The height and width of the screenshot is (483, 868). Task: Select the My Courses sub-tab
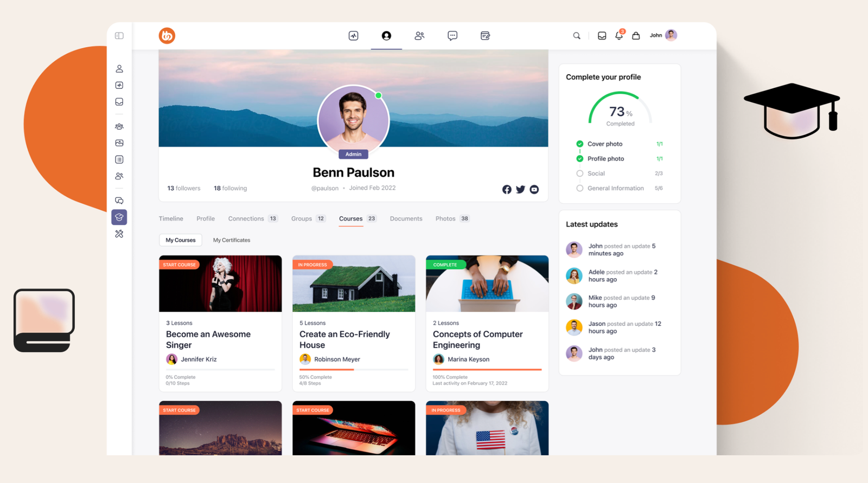181,240
